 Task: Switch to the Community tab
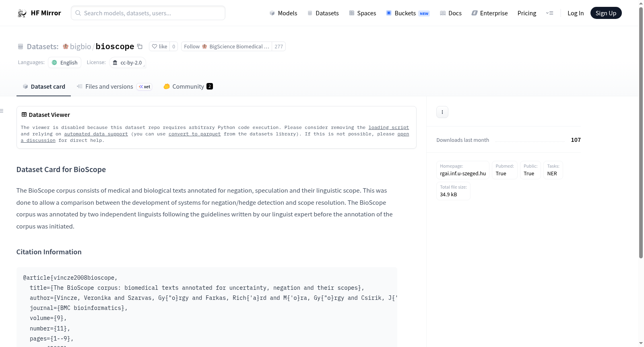[x=188, y=87]
